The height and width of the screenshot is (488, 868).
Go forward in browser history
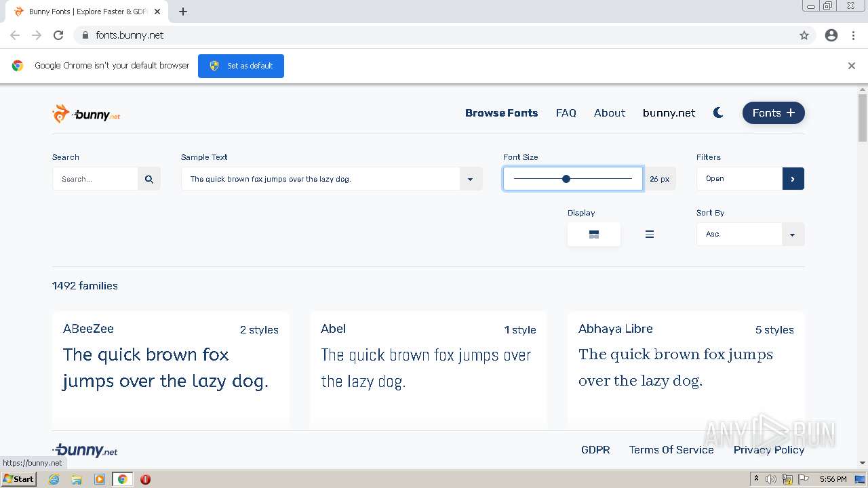click(x=37, y=35)
